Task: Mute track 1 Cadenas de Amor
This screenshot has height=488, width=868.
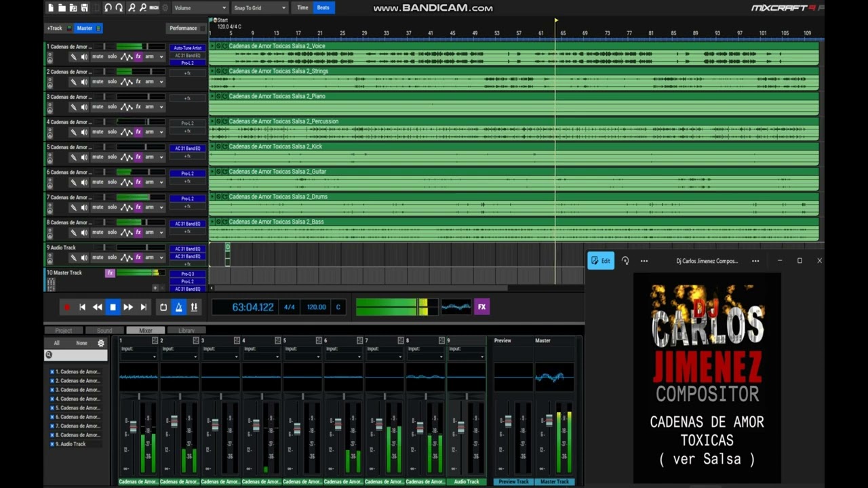Action: (x=98, y=57)
